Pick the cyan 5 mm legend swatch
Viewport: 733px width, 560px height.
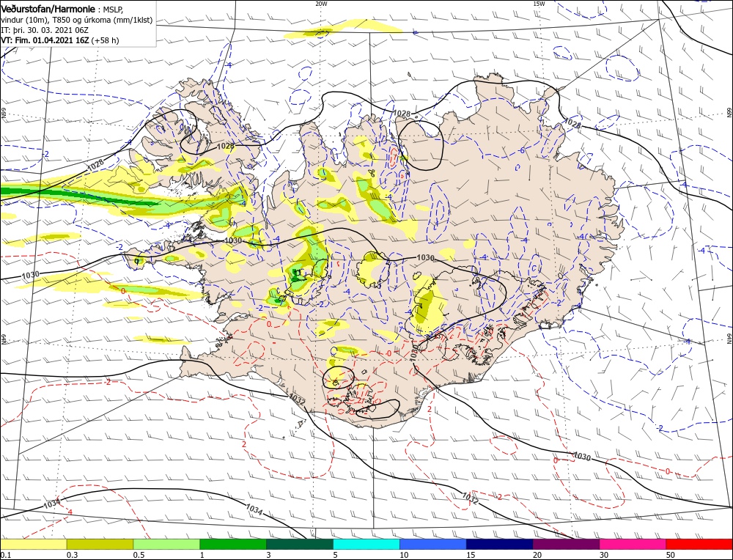click(x=366, y=544)
